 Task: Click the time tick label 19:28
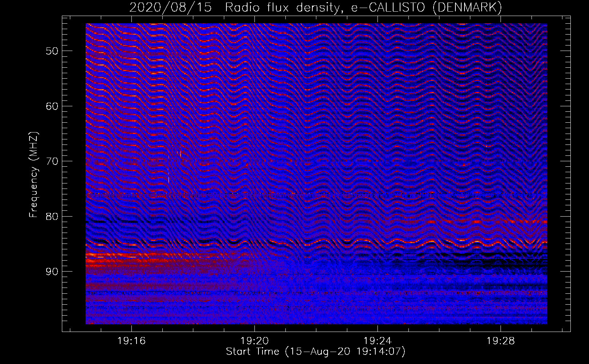click(501, 341)
